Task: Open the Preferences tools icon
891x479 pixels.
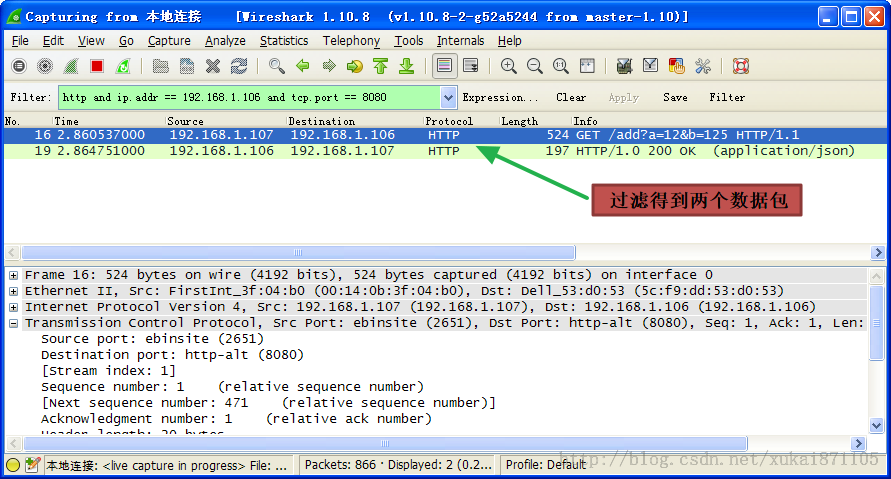Action: point(703,66)
